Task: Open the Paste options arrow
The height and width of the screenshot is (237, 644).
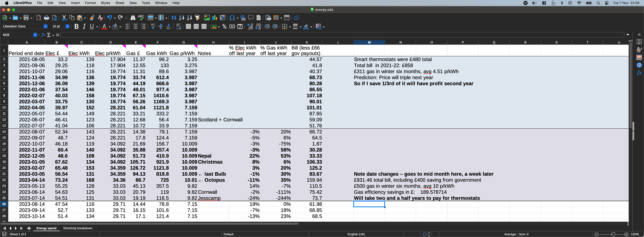Action: 85,18
